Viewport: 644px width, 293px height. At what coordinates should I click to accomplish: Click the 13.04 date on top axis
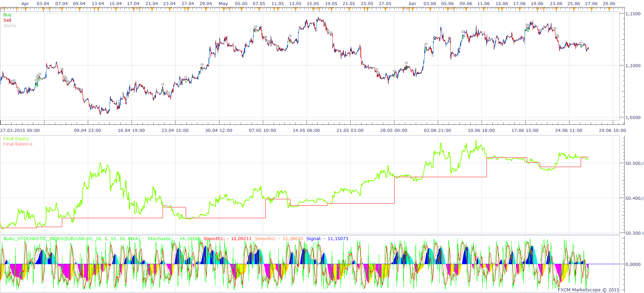pos(98,4)
